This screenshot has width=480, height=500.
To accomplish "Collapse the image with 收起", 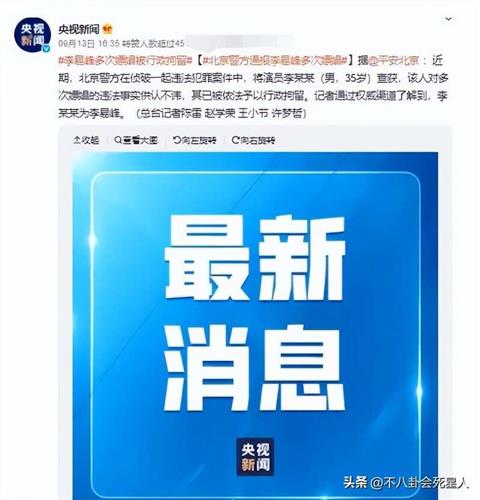I will pos(86,140).
